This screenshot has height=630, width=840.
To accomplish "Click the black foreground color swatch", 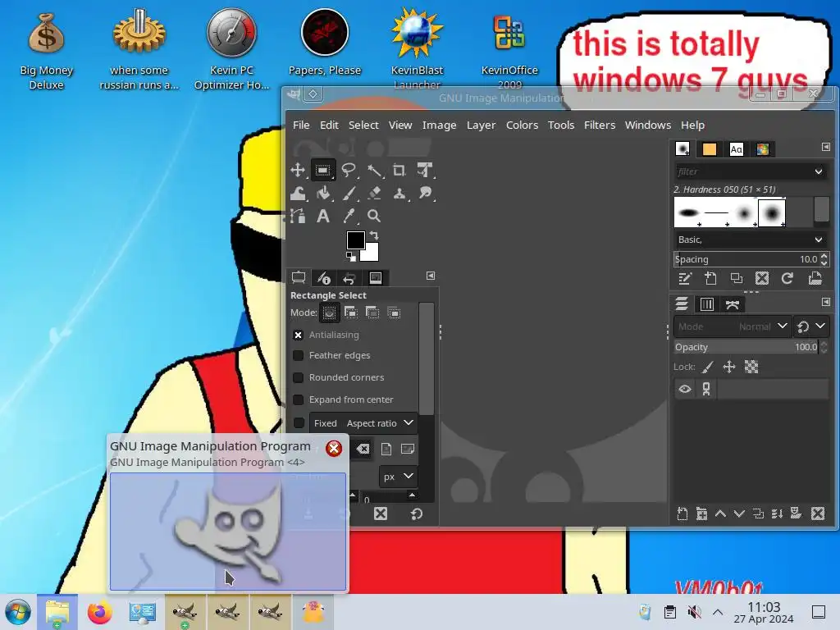I will (x=355, y=240).
